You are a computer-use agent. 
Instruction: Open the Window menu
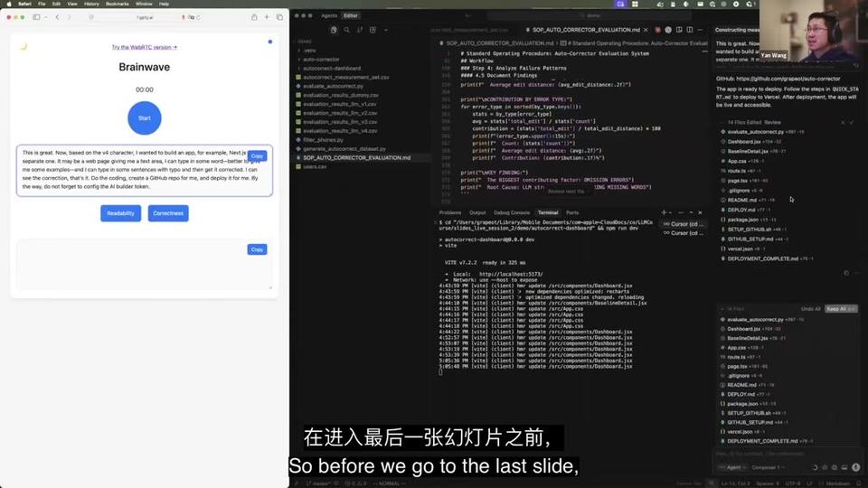pyautogui.click(x=144, y=4)
